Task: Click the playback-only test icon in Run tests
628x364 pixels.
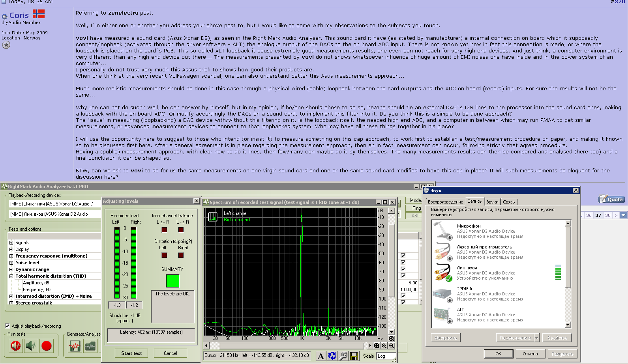Action: 16,346
